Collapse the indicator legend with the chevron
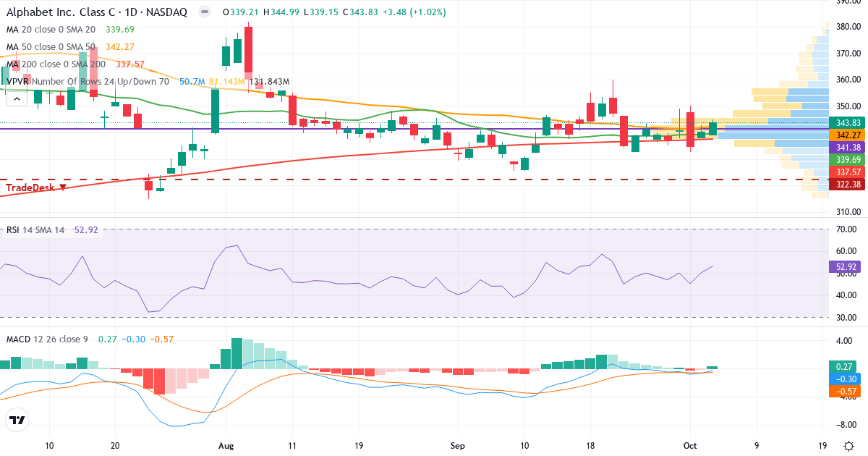 [17, 99]
